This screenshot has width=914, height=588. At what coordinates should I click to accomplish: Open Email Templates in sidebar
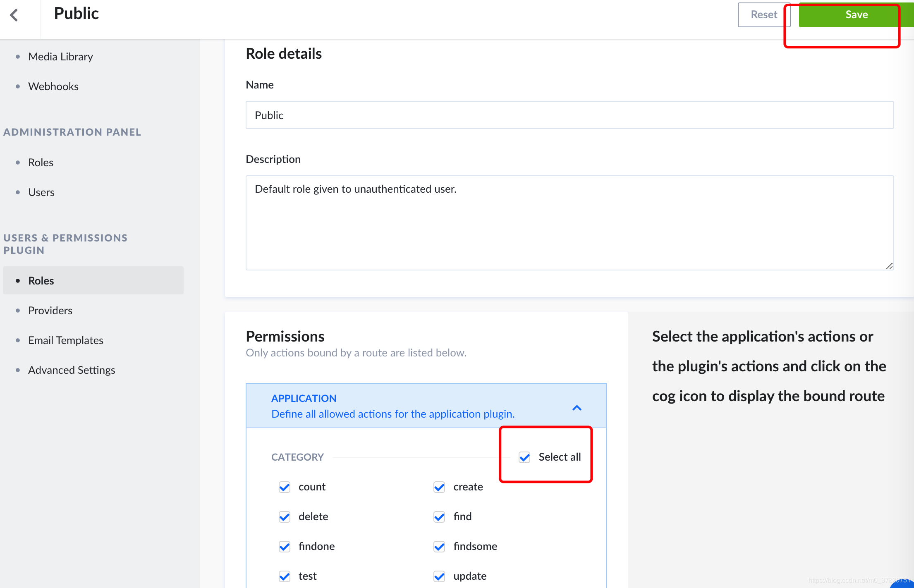point(66,340)
